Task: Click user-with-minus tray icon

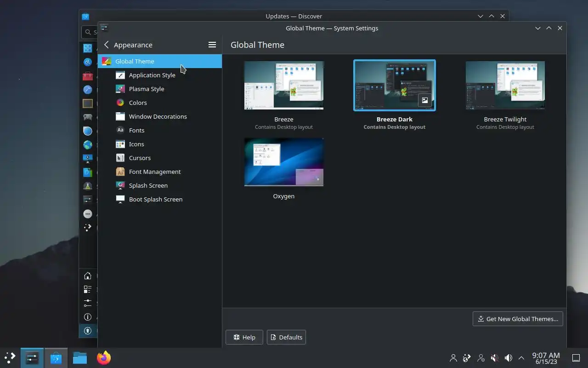Action: pos(481,358)
